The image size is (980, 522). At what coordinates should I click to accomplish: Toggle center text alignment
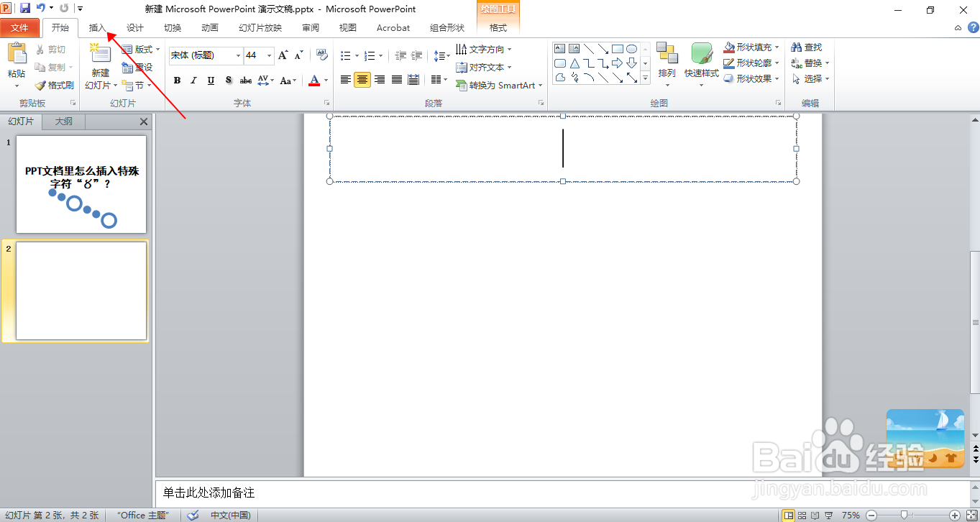click(362, 80)
